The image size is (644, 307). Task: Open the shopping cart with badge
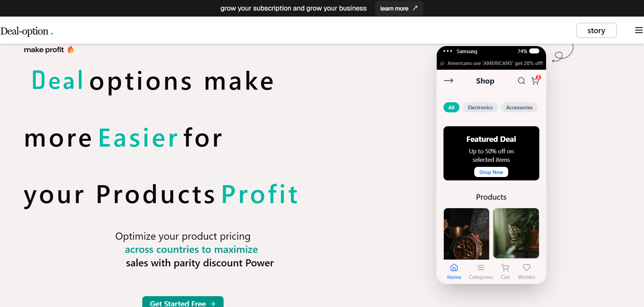(x=535, y=81)
